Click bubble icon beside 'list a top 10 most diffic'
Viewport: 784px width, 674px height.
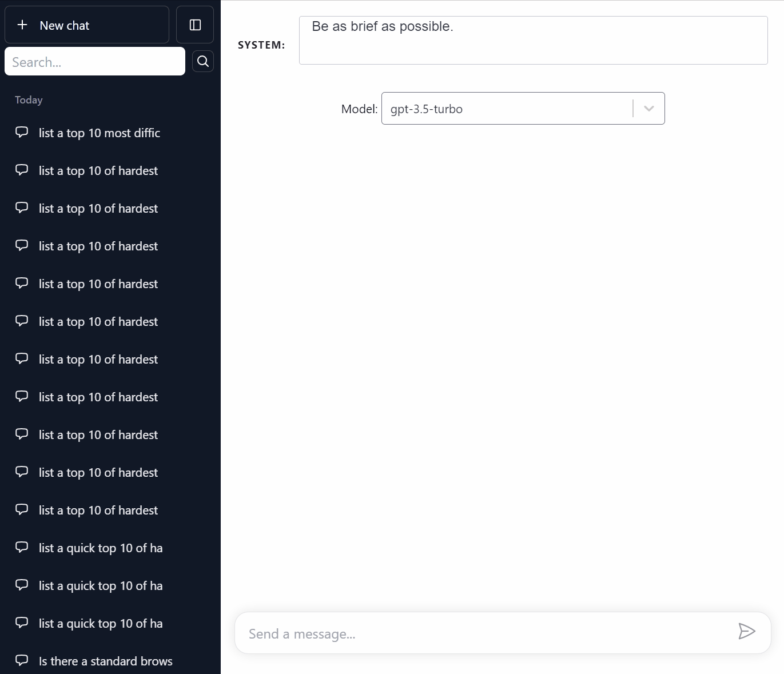[22, 132]
